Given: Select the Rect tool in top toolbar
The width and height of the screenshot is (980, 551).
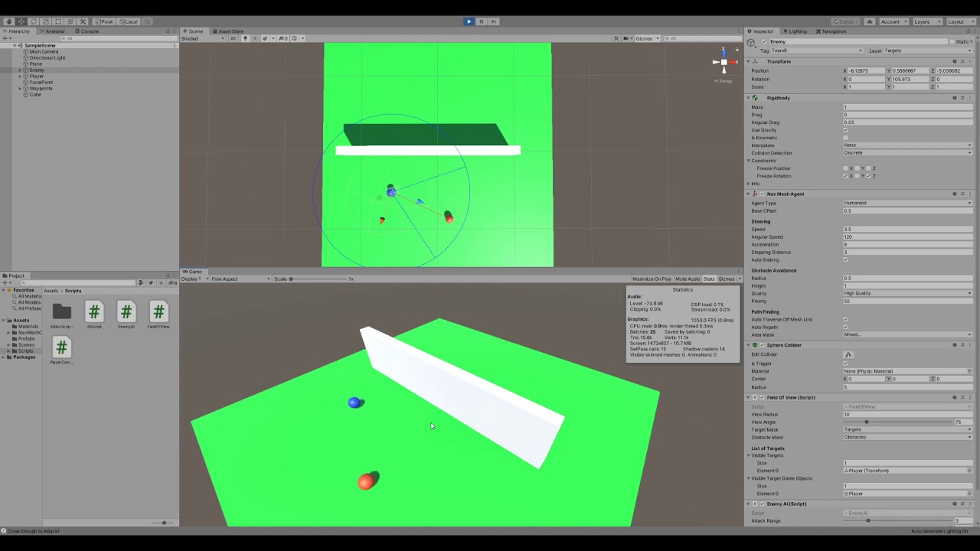Looking at the screenshot, I should pos(58,21).
